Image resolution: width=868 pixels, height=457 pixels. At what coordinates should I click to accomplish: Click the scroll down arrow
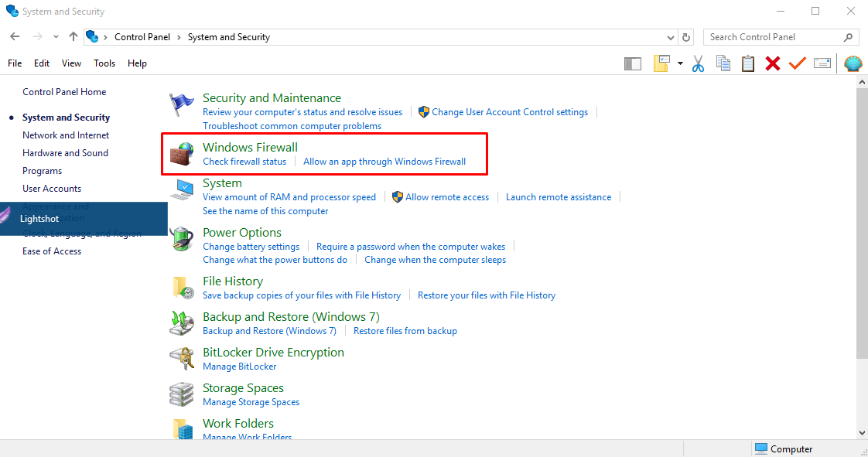click(x=862, y=433)
